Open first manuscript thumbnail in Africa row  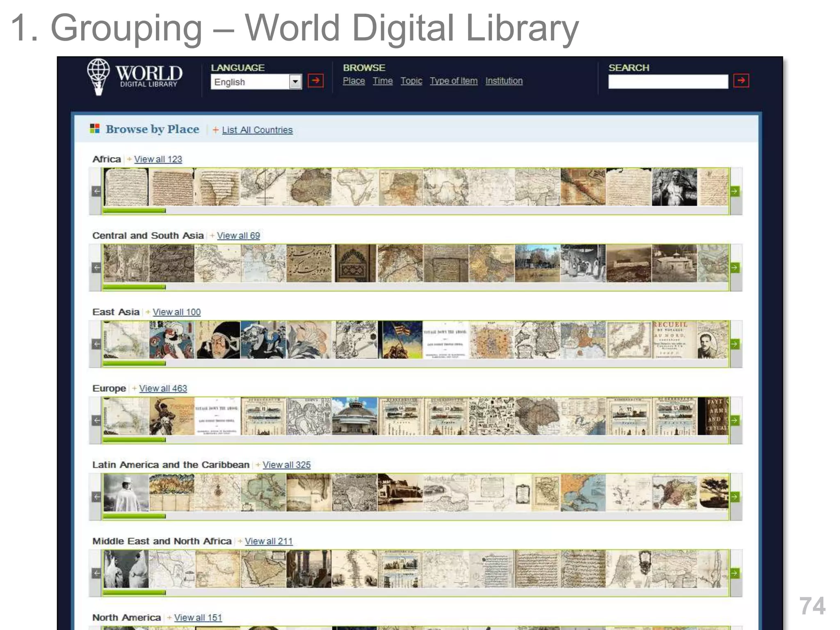point(126,187)
